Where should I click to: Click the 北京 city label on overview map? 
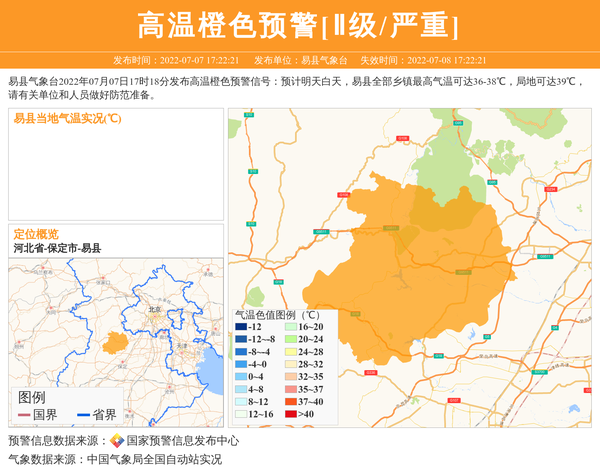pos(154,310)
